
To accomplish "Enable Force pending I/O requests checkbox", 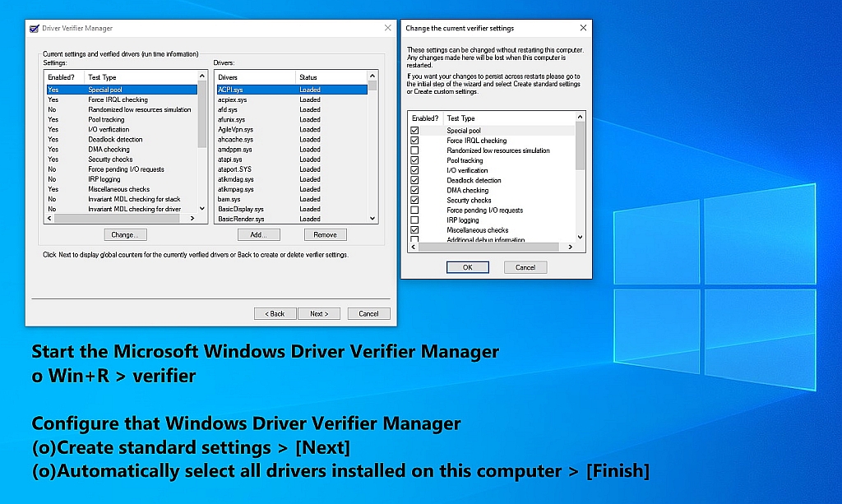I will (414, 210).
